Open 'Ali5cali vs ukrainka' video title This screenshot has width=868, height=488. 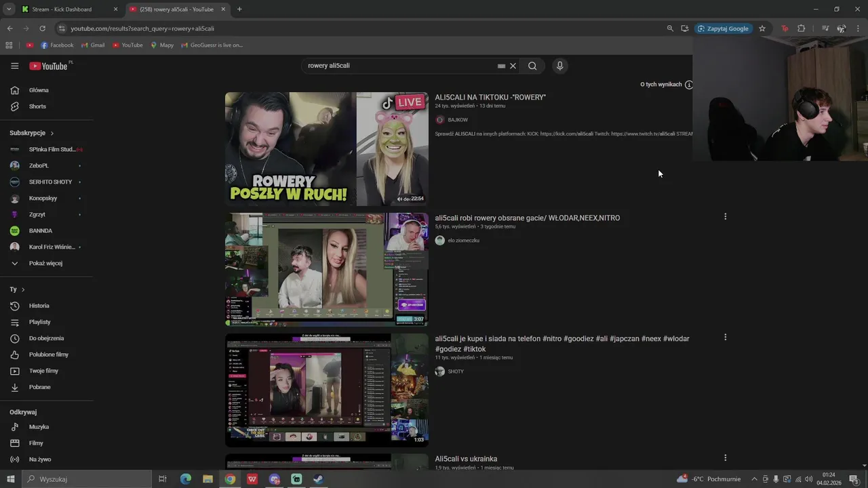(x=466, y=459)
